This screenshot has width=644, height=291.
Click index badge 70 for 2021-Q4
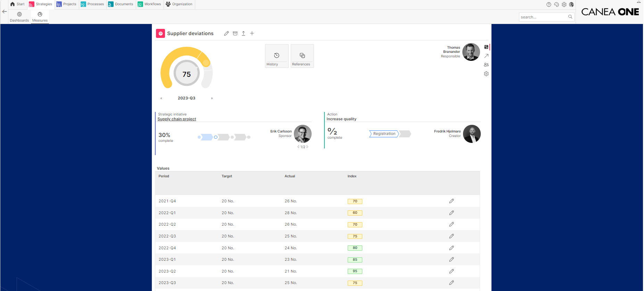[x=355, y=201]
